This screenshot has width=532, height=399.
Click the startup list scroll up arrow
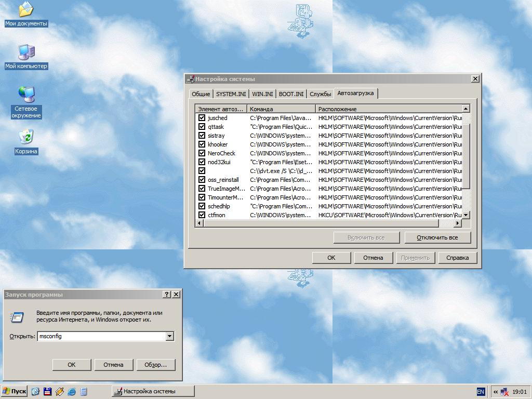[466, 109]
